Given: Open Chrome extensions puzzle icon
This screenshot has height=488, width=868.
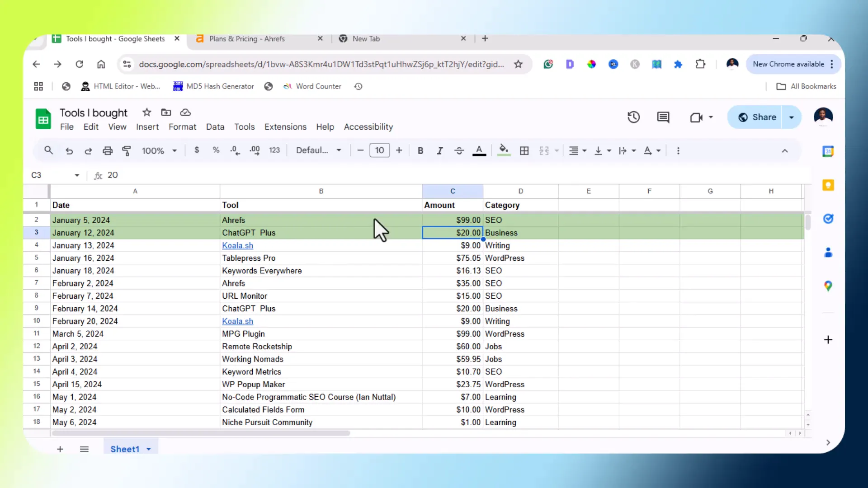Looking at the screenshot, I should coord(700,64).
